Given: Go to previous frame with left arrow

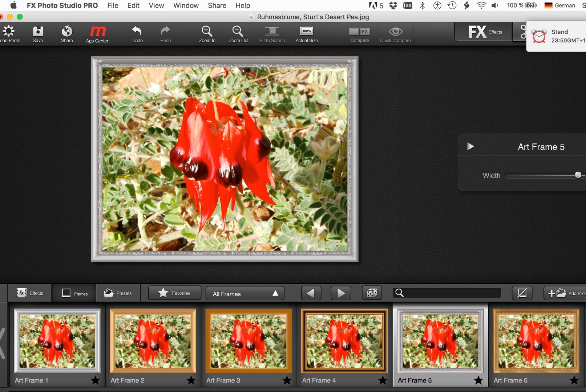Looking at the screenshot, I should coord(311,293).
